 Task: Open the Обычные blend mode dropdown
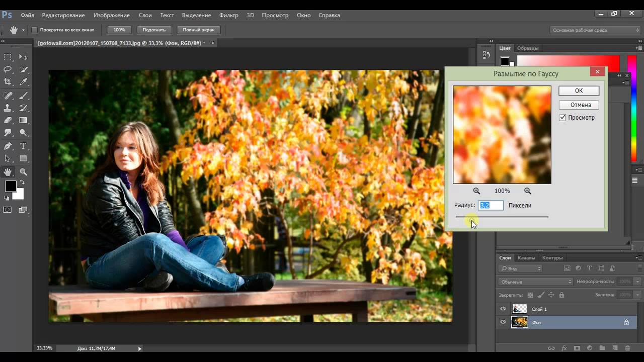[x=535, y=282]
